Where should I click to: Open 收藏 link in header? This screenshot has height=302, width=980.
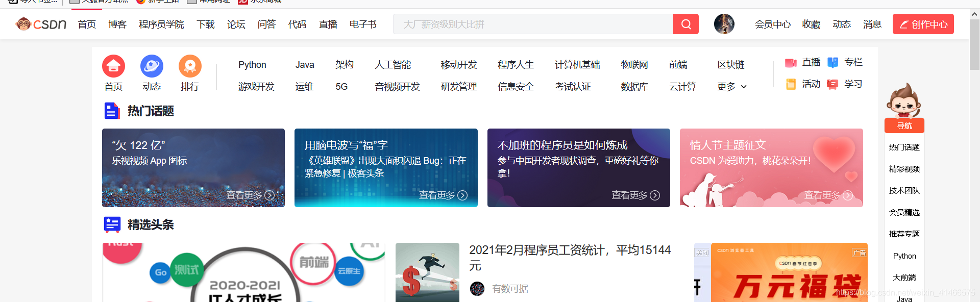[x=811, y=24]
